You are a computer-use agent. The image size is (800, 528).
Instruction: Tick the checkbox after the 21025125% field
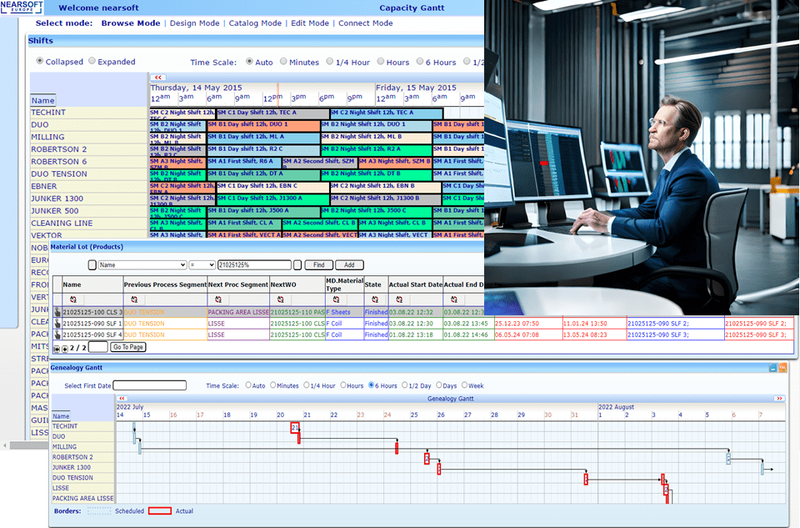(x=297, y=265)
